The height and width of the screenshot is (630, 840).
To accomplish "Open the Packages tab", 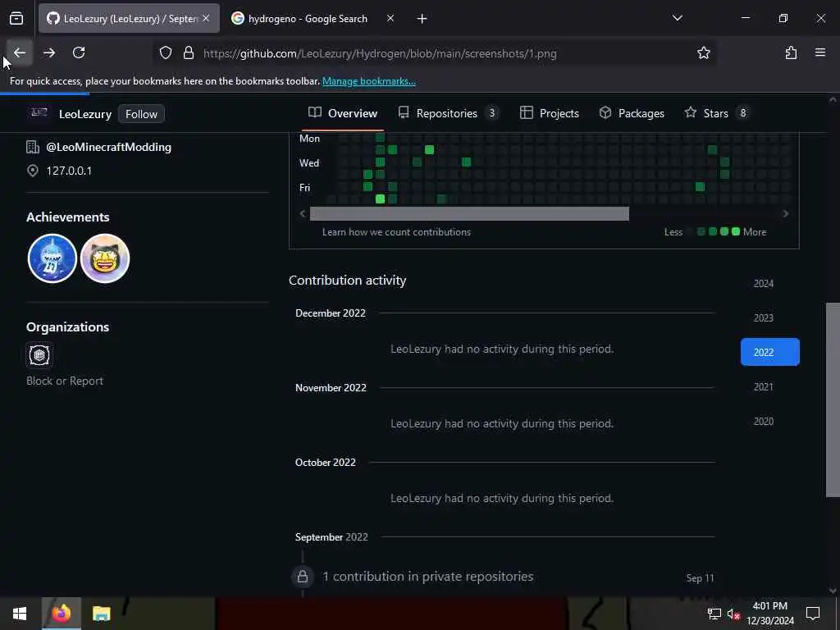I will pyautogui.click(x=632, y=113).
